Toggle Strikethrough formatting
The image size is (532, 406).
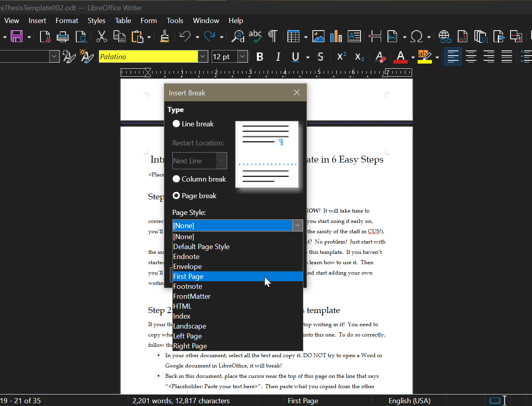(x=320, y=57)
